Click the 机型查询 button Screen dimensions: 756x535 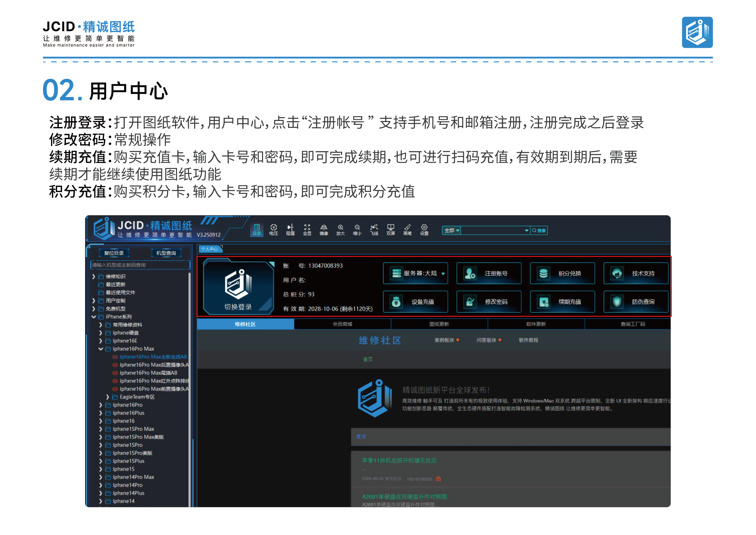[166, 253]
